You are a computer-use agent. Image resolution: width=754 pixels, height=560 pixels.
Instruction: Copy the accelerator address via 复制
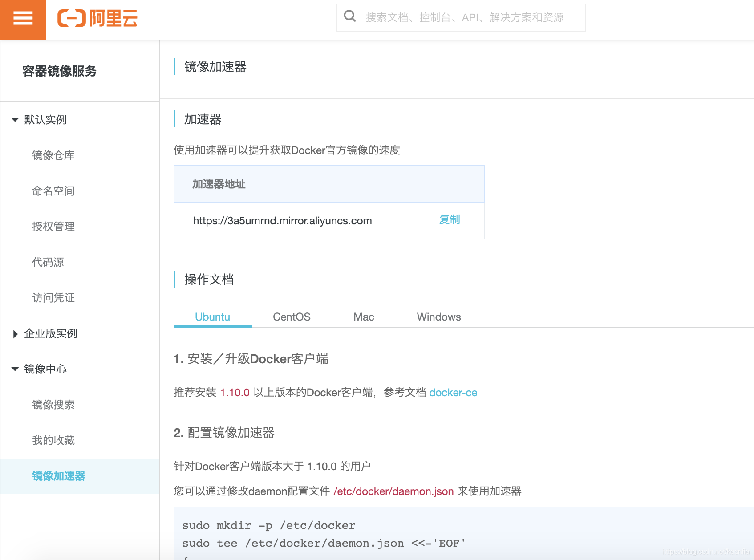click(x=450, y=219)
